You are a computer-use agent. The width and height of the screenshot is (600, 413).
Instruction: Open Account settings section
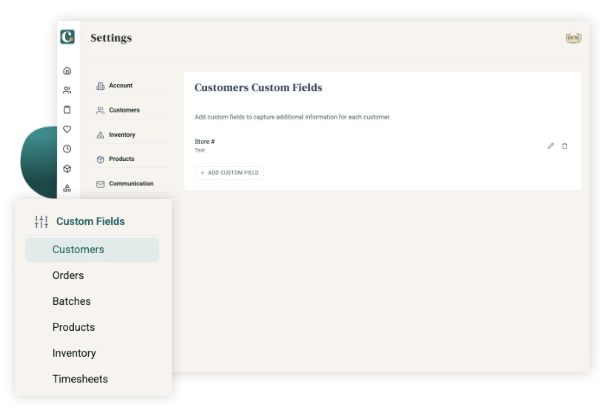tap(120, 86)
